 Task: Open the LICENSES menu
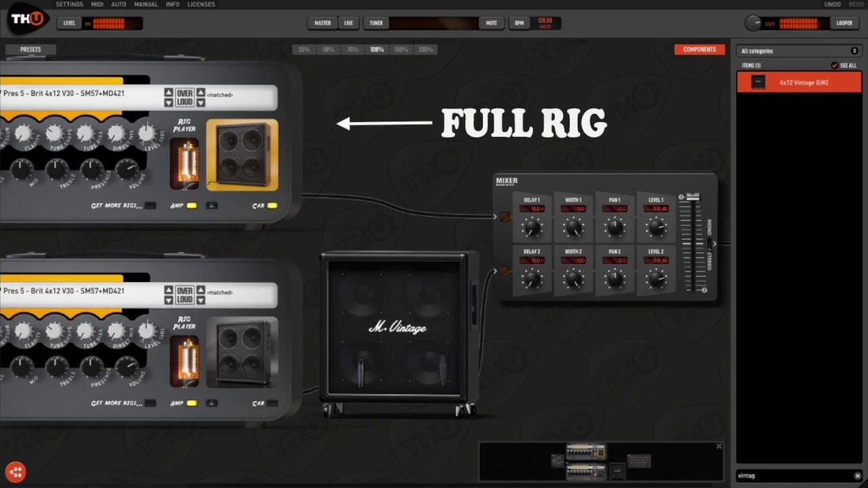pyautogui.click(x=201, y=4)
